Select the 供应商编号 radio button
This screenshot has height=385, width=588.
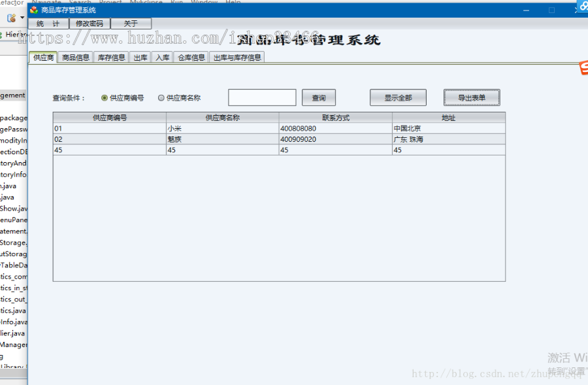(104, 97)
